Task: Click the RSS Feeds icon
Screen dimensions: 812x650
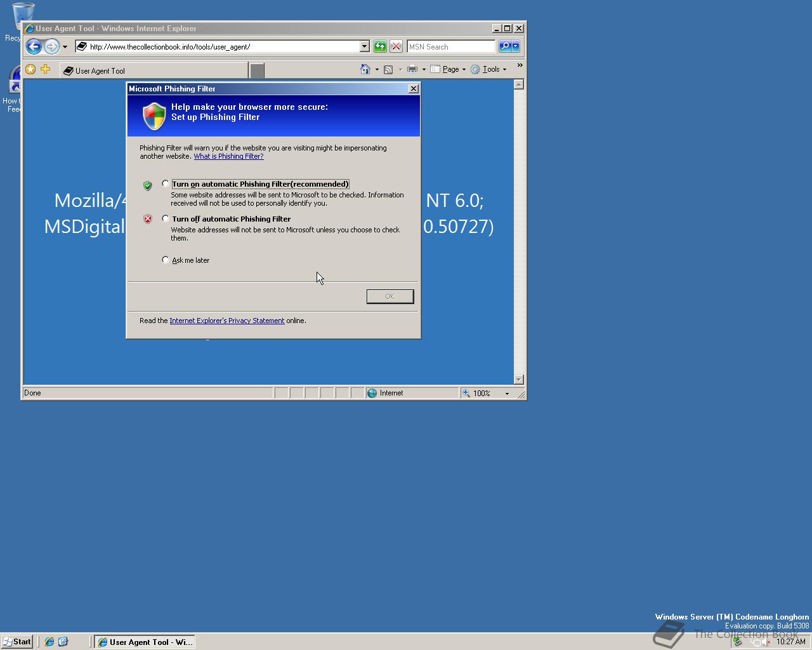Action: (388, 69)
